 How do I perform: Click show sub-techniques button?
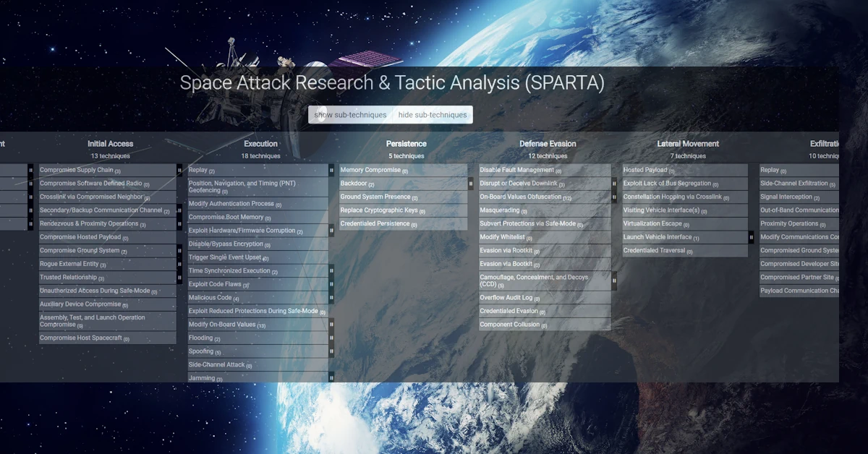(x=349, y=115)
